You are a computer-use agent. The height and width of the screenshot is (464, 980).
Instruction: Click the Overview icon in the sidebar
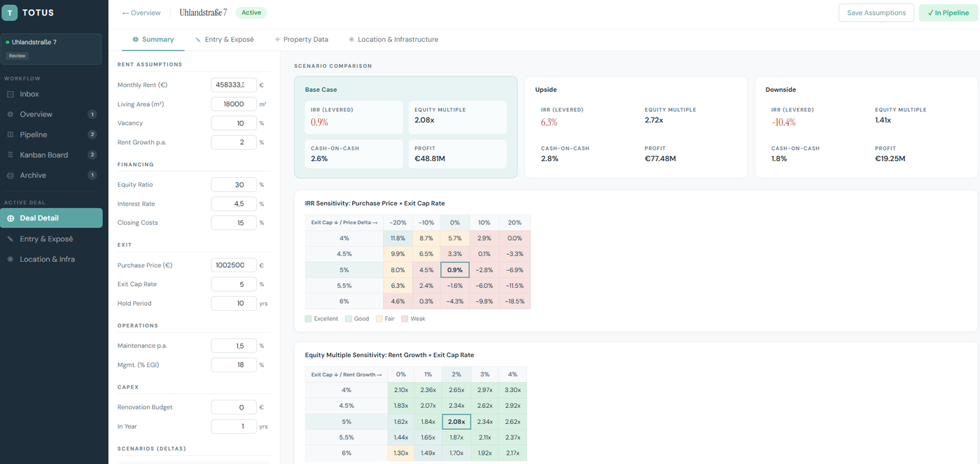click(x=10, y=114)
